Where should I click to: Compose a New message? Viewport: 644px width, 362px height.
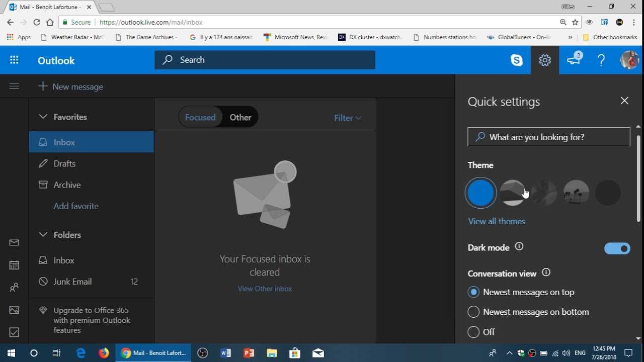pyautogui.click(x=71, y=86)
